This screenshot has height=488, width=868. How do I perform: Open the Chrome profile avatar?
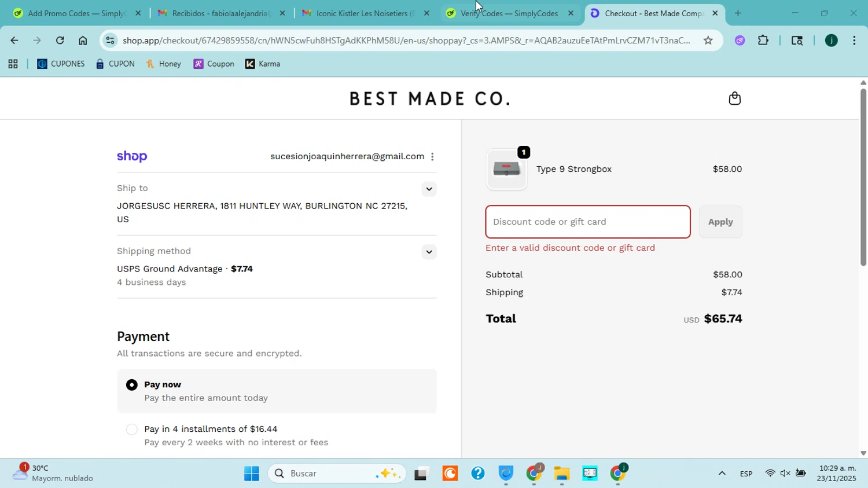pos(831,41)
